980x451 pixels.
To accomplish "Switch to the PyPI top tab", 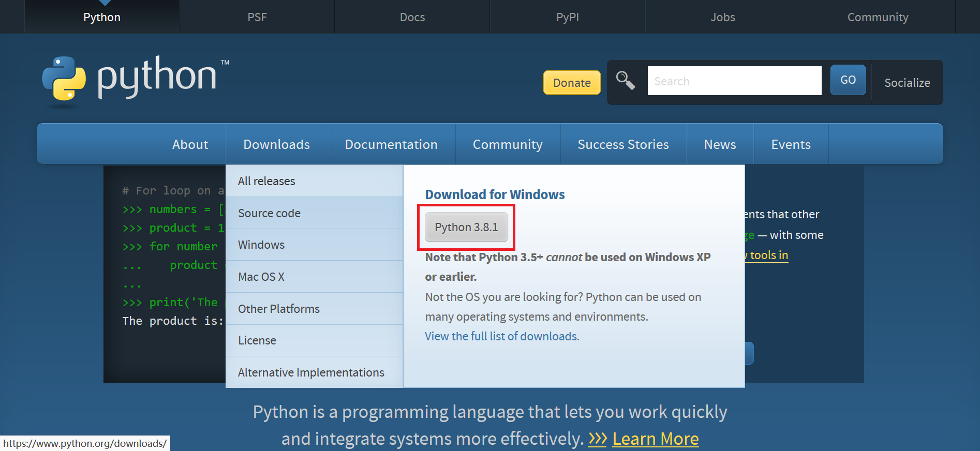I will click(567, 17).
